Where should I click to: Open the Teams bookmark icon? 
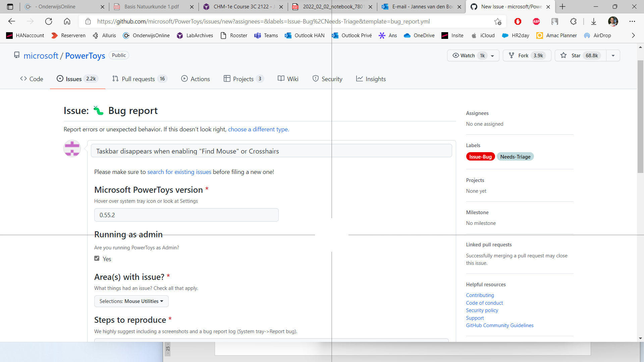click(258, 36)
